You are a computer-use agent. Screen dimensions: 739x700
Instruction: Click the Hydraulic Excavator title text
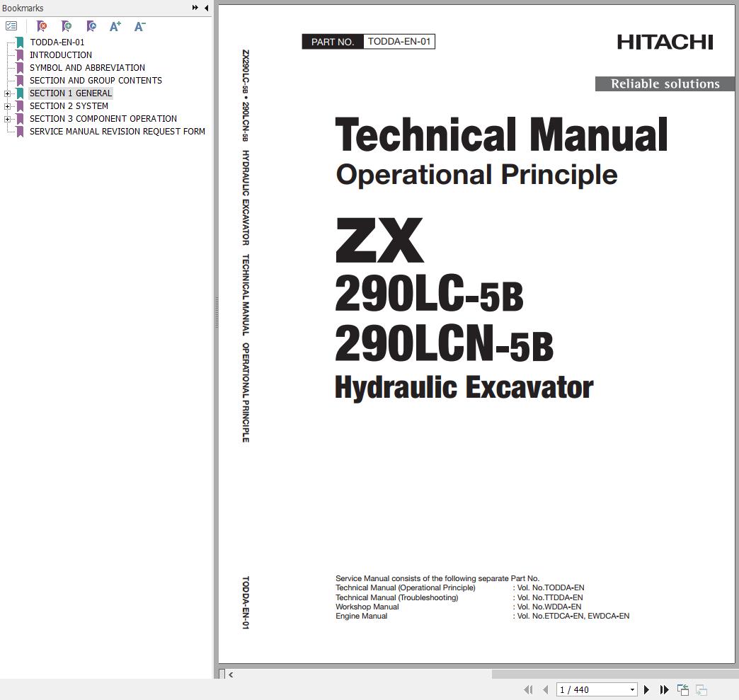point(464,387)
